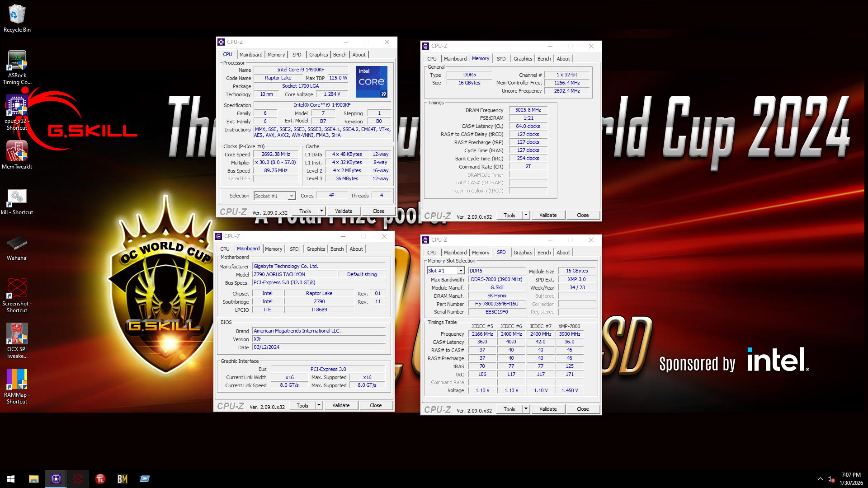The width and height of the screenshot is (868, 488).
Task: Click the Intel Core i9 logo in CPU-Z
Action: pyautogui.click(x=372, y=82)
